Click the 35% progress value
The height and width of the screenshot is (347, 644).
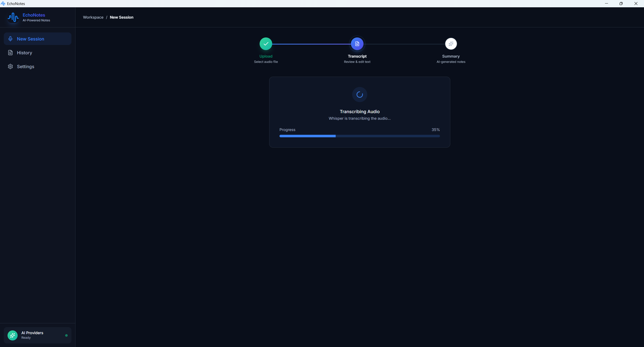(x=436, y=130)
